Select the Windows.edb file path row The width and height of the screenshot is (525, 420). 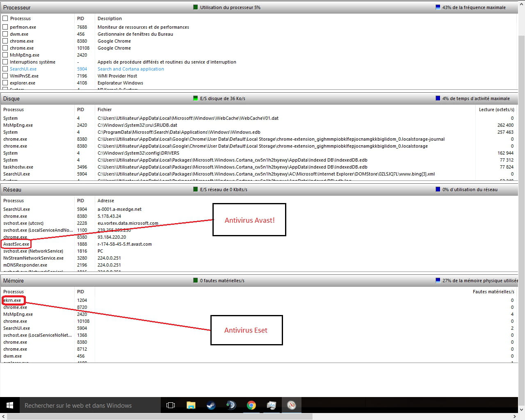pyautogui.click(x=179, y=132)
